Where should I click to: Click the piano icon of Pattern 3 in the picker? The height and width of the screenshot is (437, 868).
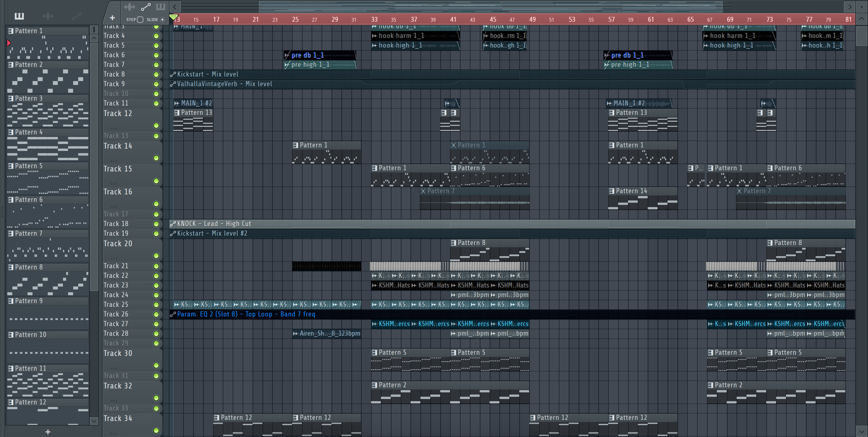(x=11, y=98)
